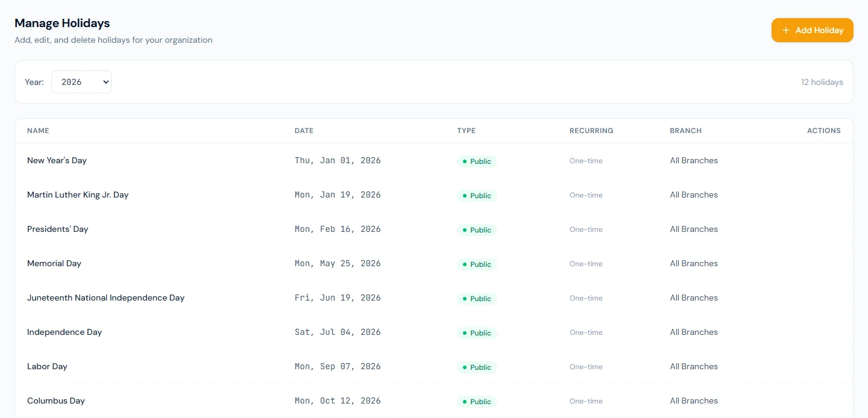Click the ACTIONS column header
This screenshot has width=868, height=418.
pos(824,131)
